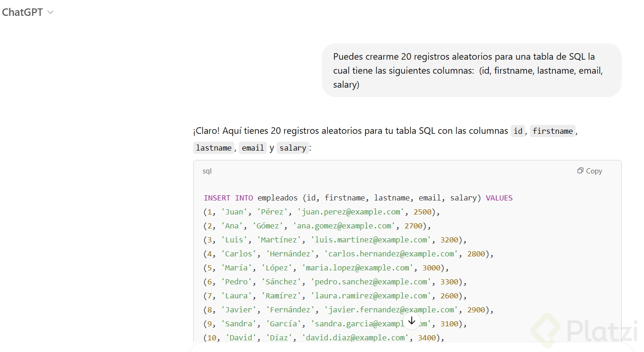This screenshot has height=352, width=644.
Task: Click the inline 'email' code chip
Action: 253,148
